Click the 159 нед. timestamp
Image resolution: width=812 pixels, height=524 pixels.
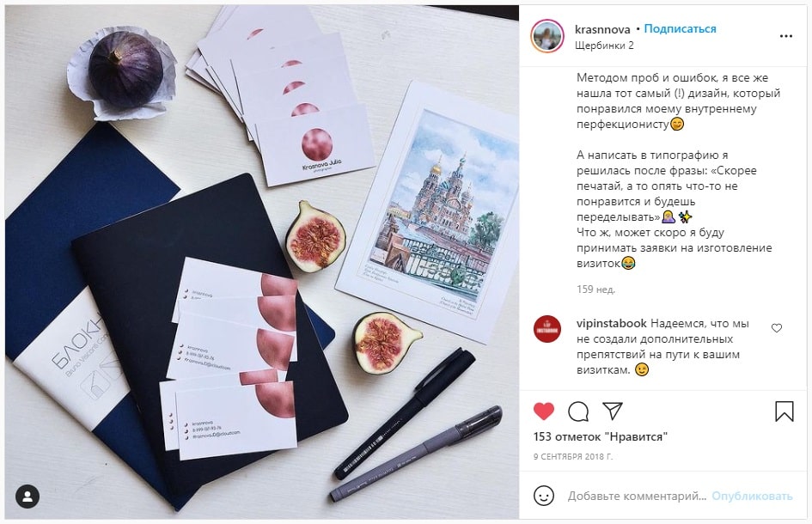(x=596, y=289)
